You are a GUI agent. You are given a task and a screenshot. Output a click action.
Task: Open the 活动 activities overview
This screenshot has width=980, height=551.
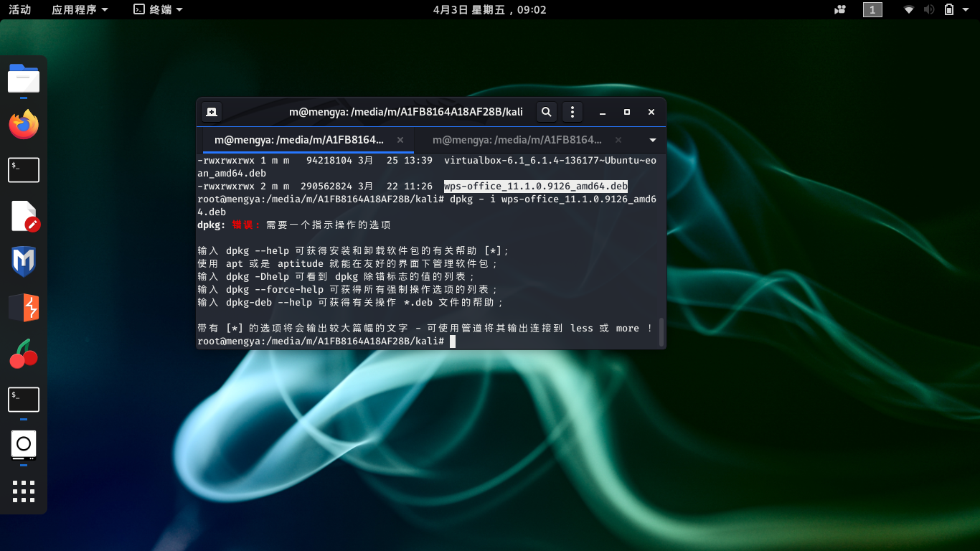[20, 9]
